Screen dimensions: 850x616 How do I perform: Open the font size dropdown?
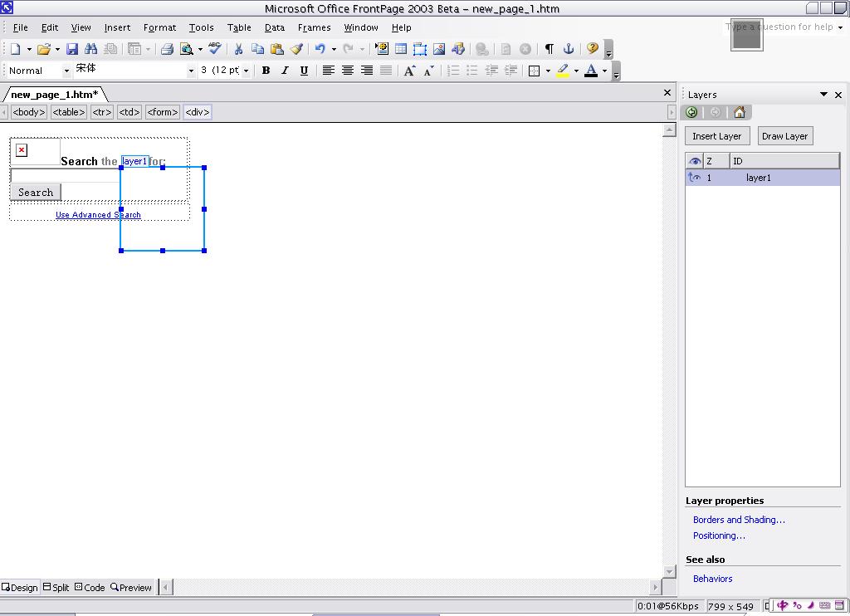click(x=246, y=71)
